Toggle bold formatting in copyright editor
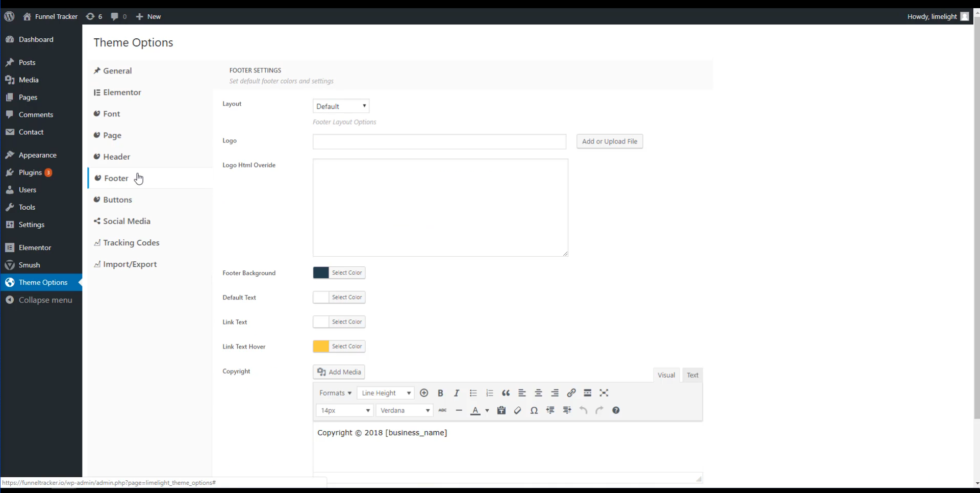Image resolution: width=980 pixels, height=493 pixels. pos(440,393)
